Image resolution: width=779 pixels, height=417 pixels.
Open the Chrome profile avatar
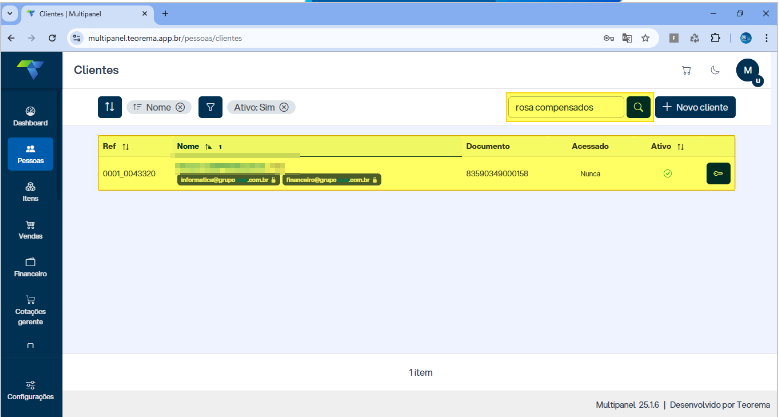[x=746, y=38]
